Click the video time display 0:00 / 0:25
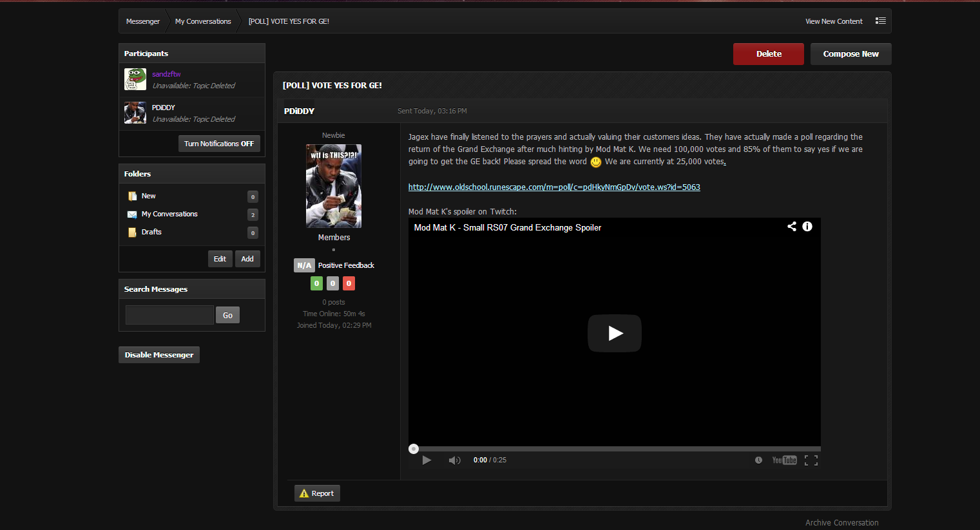This screenshot has height=530, width=980. (x=490, y=460)
